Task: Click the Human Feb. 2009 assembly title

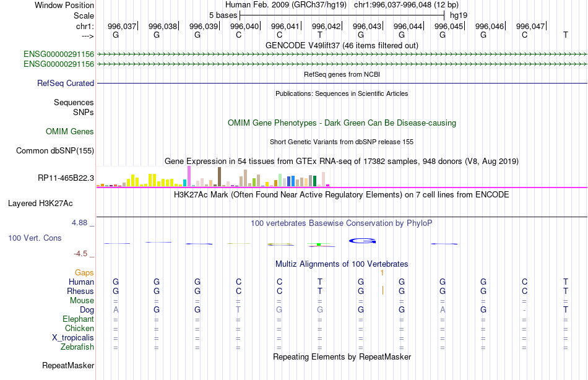Action: point(286,5)
